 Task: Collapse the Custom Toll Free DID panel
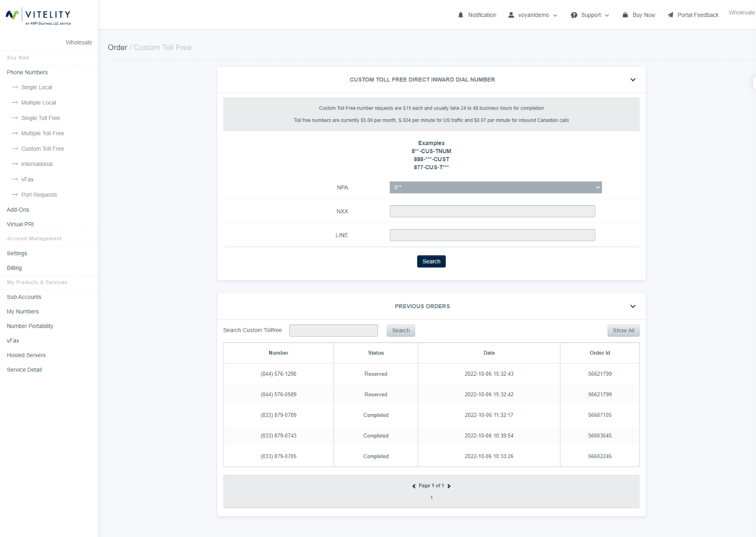tap(633, 80)
